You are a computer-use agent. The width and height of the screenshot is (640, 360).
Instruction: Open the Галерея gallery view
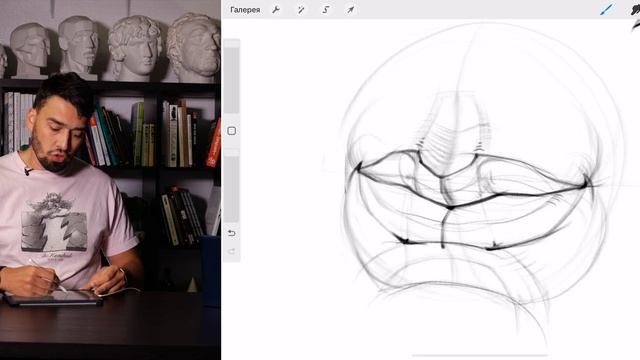245,10
